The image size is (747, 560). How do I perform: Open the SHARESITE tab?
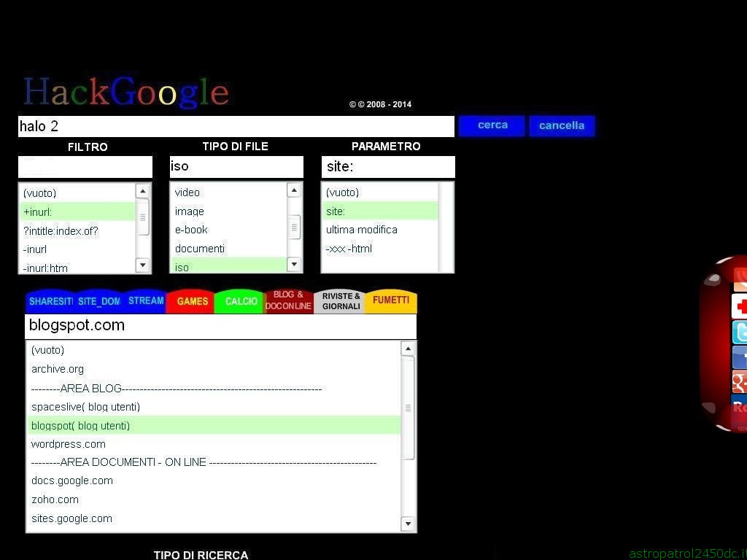[50, 301]
